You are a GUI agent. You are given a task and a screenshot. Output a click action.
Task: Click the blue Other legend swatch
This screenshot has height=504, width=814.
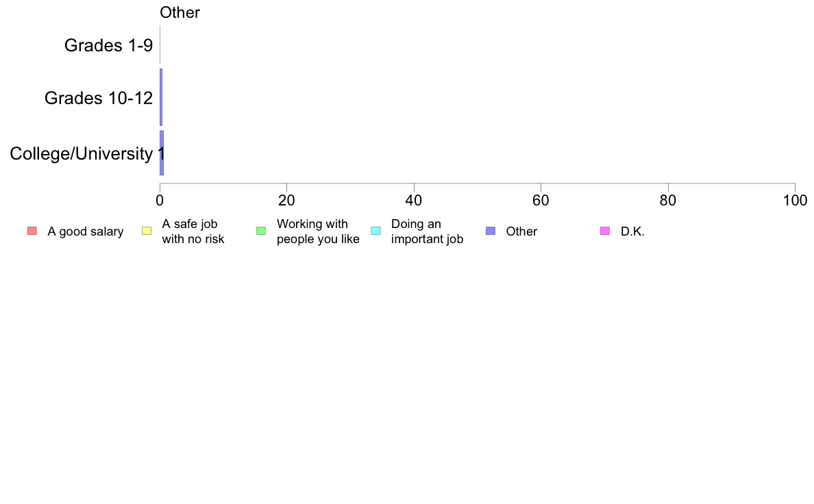[491, 231]
